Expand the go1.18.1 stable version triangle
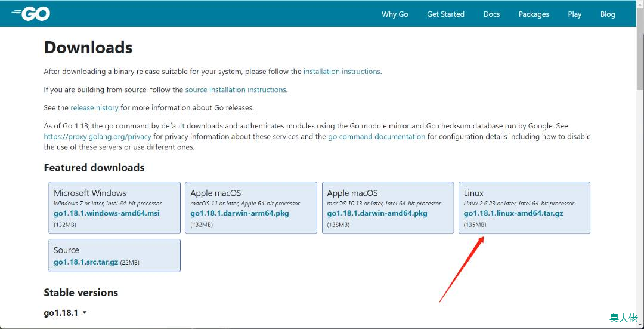This screenshot has height=329, width=644. [85, 312]
